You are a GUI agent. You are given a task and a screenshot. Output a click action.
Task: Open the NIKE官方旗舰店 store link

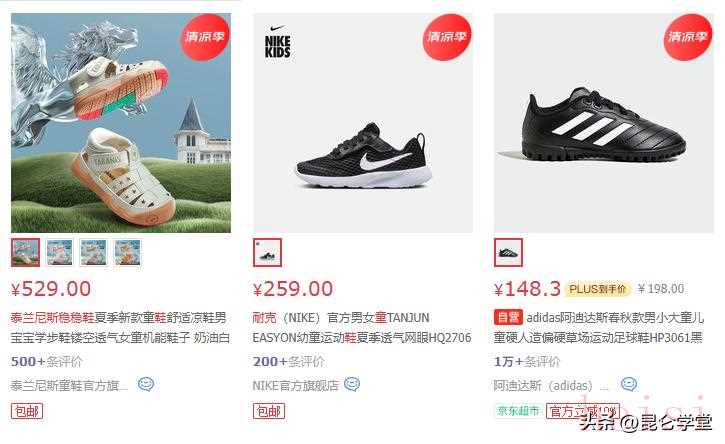(x=296, y=385)
